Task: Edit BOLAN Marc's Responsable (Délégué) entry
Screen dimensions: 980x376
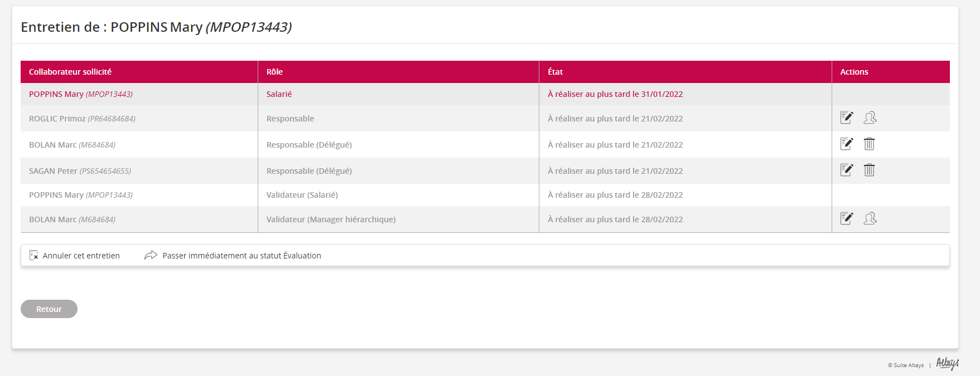Action: tap(846, 144)
